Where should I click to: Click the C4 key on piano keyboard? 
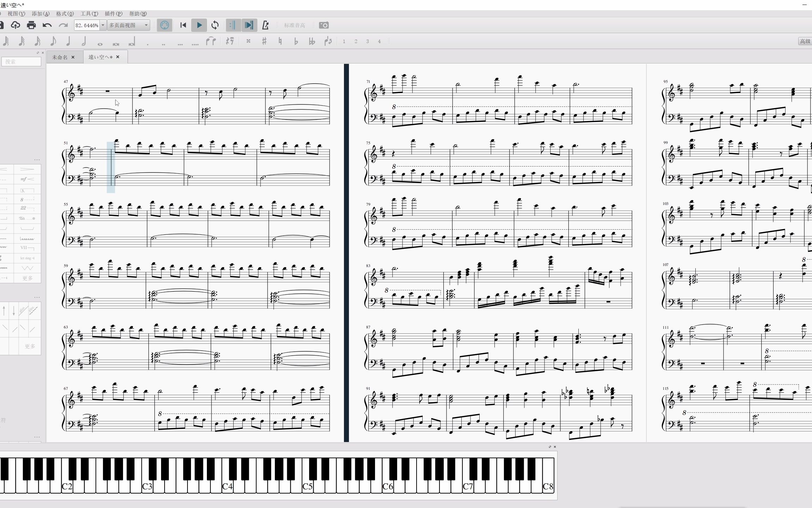click(x=227, y=486)
